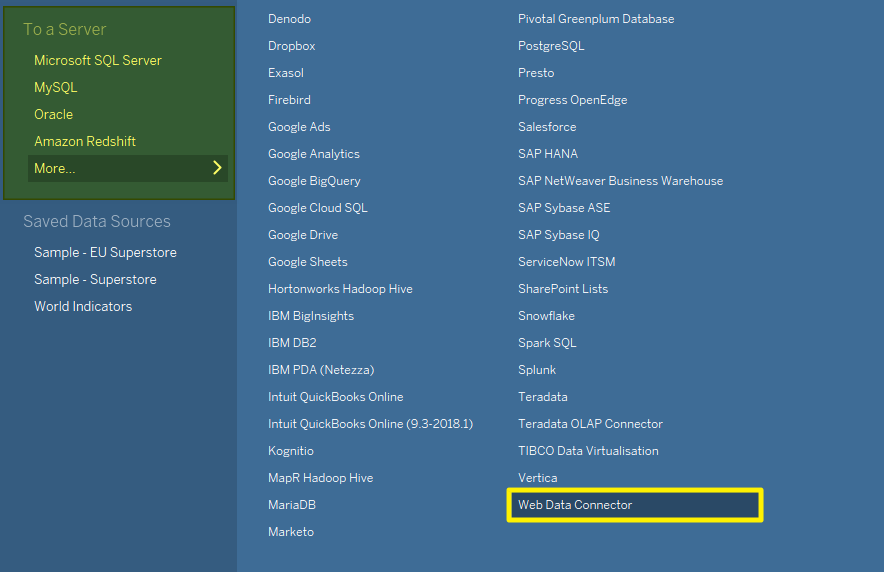Open Amazon Redshift connection
Image resolution: width=884 pixels, height=572 pixels.
pyautogui.click(x=85, y=141)
